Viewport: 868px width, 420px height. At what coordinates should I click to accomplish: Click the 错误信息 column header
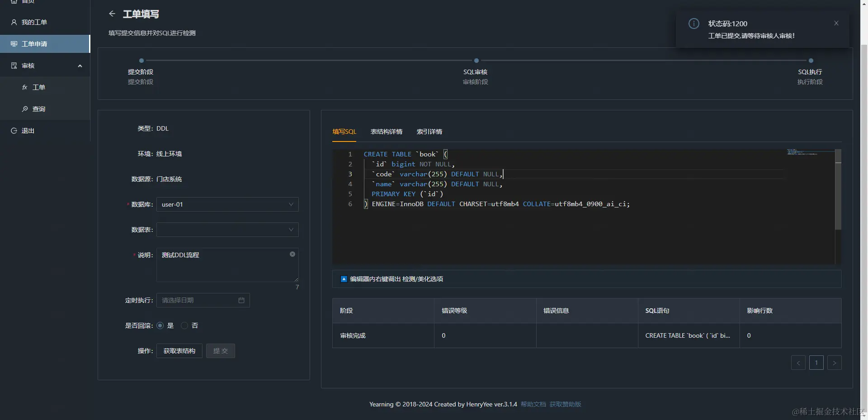(x=587, y=311)
